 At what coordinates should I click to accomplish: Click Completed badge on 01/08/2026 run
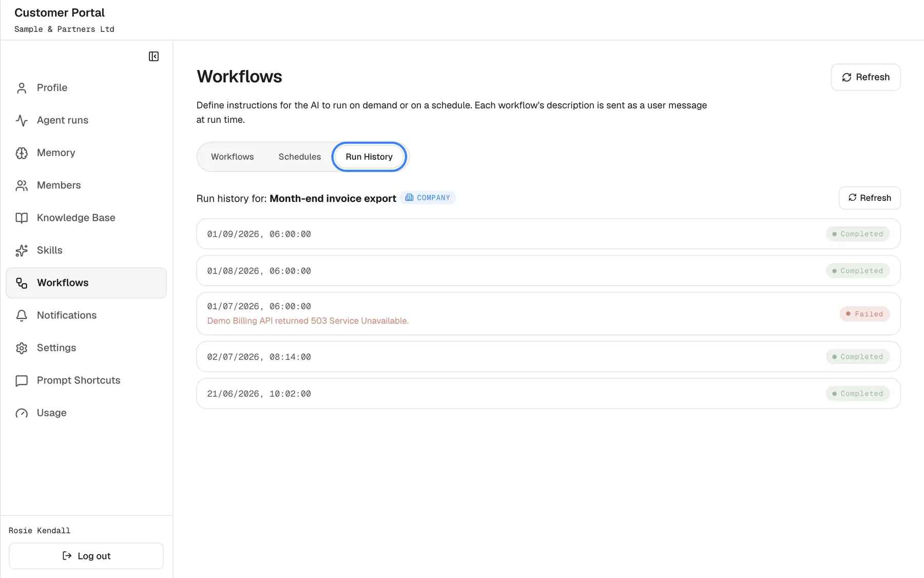coord(858,271)
